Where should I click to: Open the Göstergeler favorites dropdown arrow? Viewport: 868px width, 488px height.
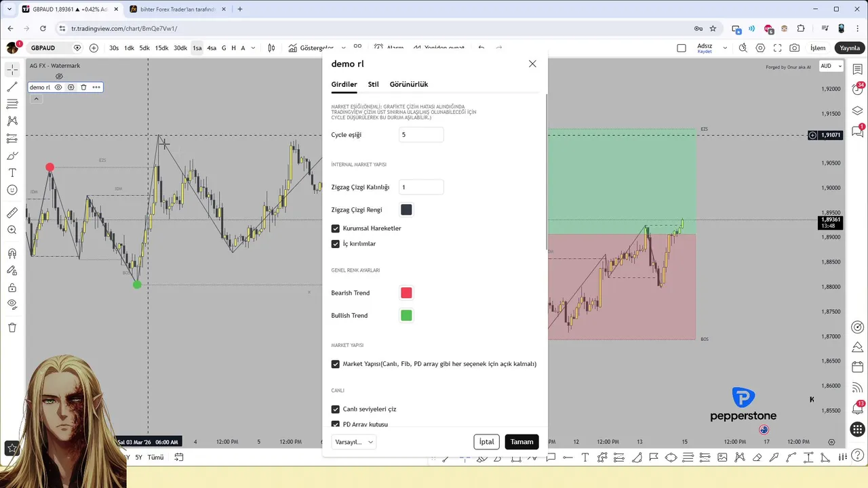coord(344,48)
